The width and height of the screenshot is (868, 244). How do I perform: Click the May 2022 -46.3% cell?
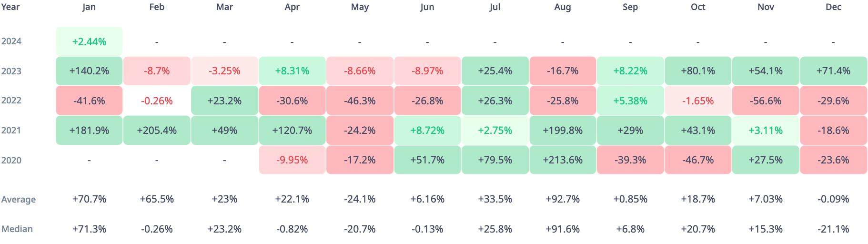[x=360, y=101]
